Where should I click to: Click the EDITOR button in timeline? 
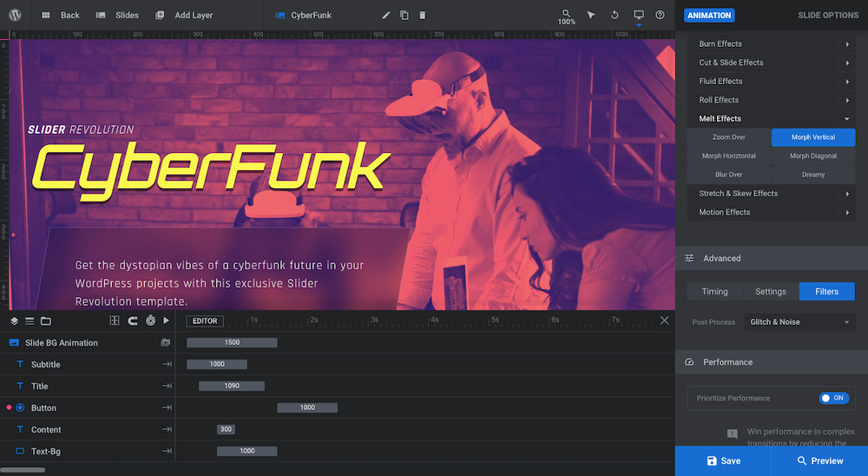point(205,321)
